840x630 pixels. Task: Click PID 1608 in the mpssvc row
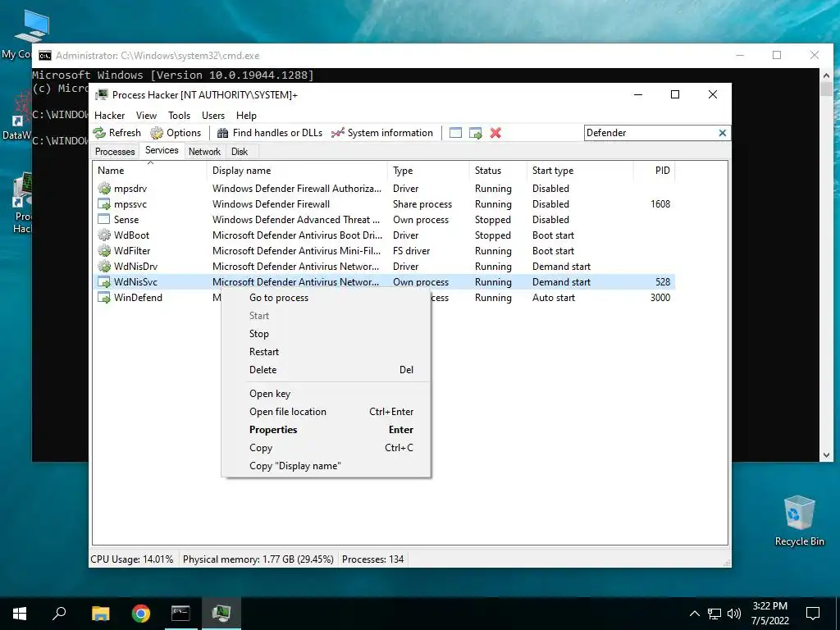[660, 204]
